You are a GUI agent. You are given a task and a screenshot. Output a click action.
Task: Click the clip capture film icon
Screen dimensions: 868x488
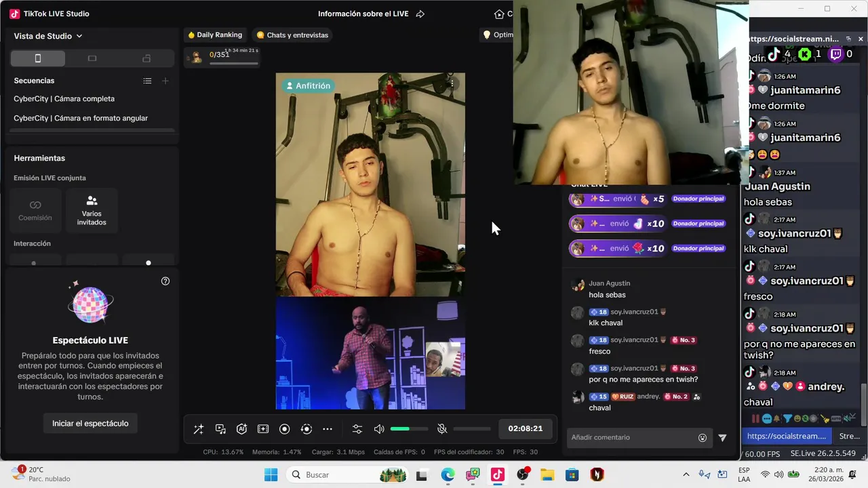click(263, 429)
